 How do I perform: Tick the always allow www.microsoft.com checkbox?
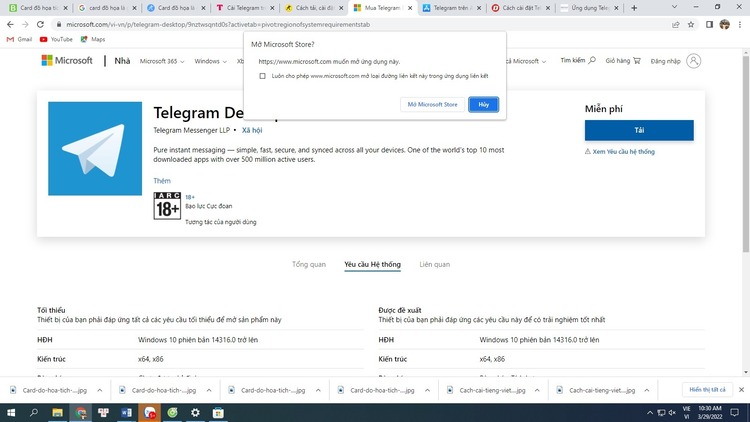click(262, 76)
